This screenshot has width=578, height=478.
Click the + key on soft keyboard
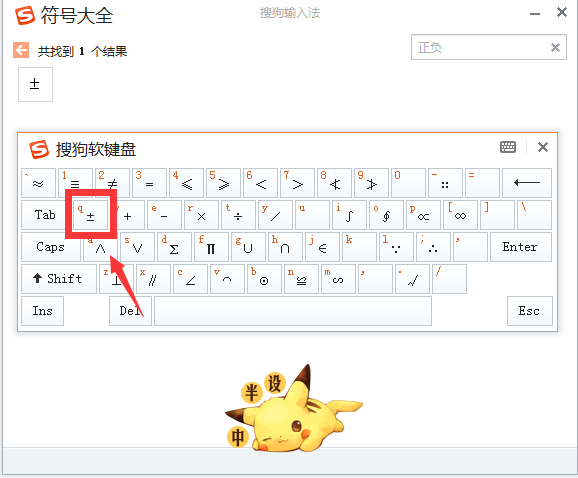point(128,215)
